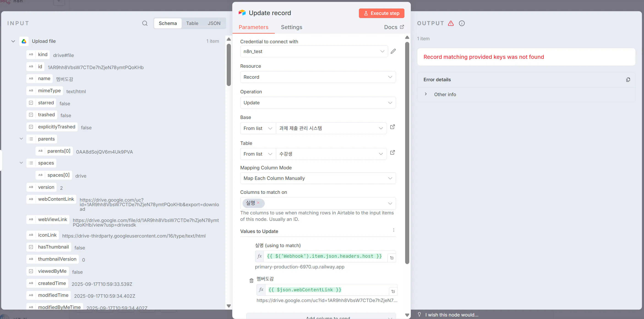Click the output info circle icon

click(461, 23)
